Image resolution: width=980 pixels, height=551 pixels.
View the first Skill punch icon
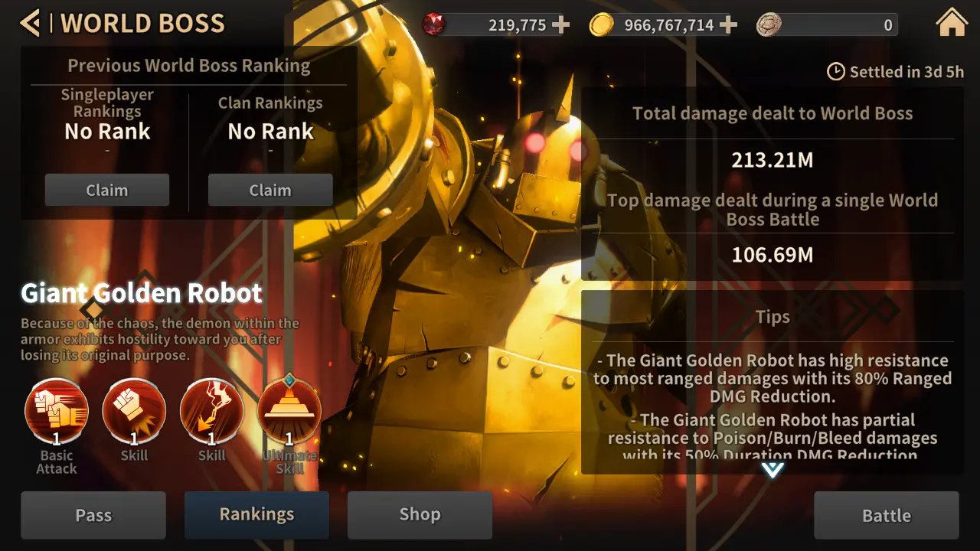click(134, 411)
